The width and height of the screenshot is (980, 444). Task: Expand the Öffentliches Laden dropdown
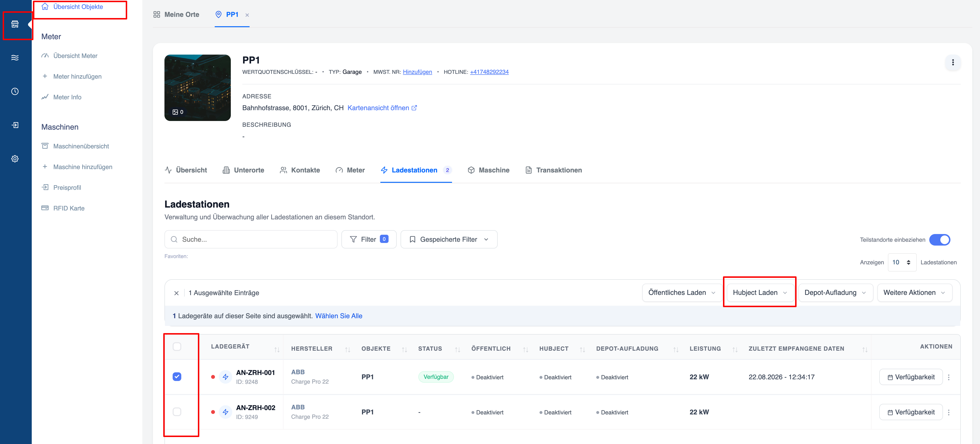(x=682, y=292)
